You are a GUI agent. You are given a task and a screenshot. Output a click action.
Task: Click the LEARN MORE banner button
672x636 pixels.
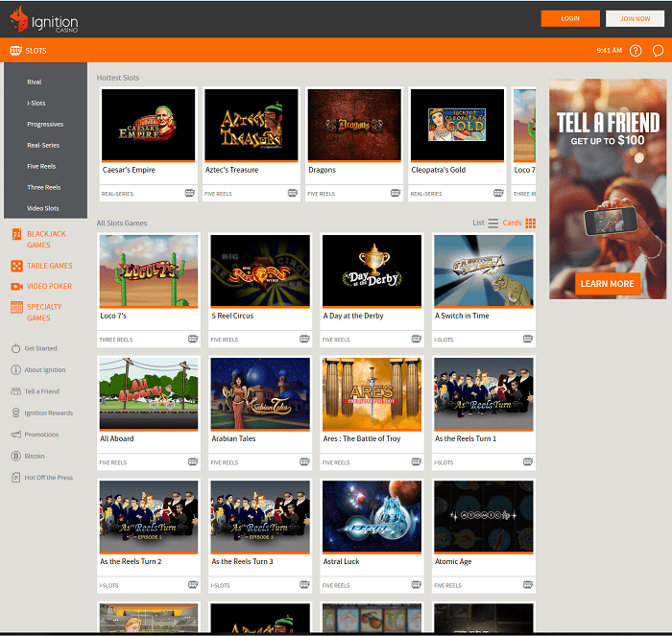click(x=608, y=284)
